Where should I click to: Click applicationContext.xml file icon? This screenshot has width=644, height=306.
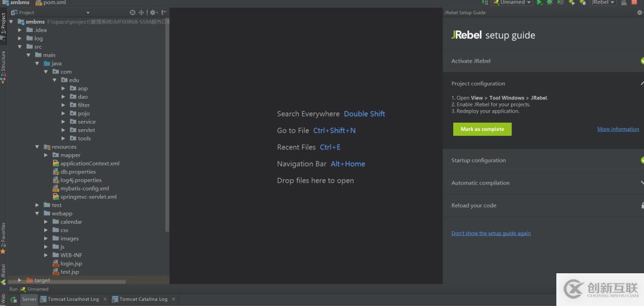pos(56,163)
